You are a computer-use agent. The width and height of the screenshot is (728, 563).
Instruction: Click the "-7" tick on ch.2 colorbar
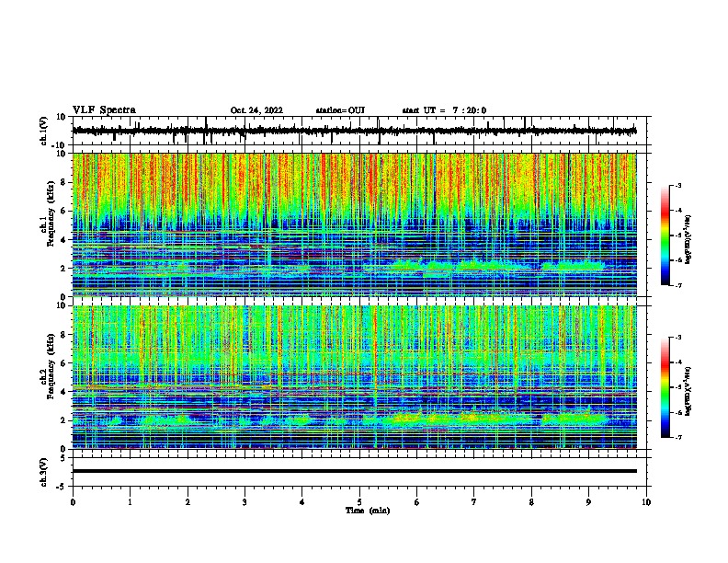point(677,438)
